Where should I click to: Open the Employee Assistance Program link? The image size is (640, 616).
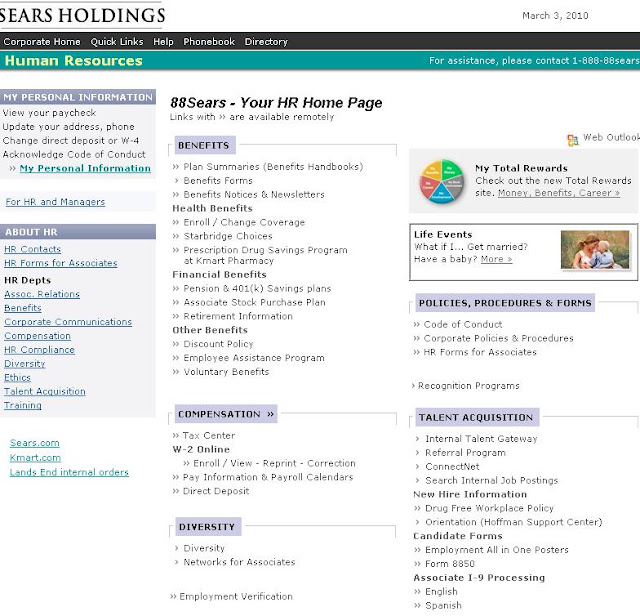pyautogui.click(x=254, y=358)
